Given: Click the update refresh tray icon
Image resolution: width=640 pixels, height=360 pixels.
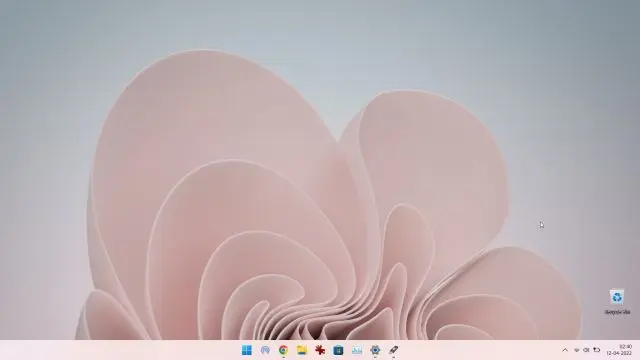Looking at the screenshot, I should point(596,350).
